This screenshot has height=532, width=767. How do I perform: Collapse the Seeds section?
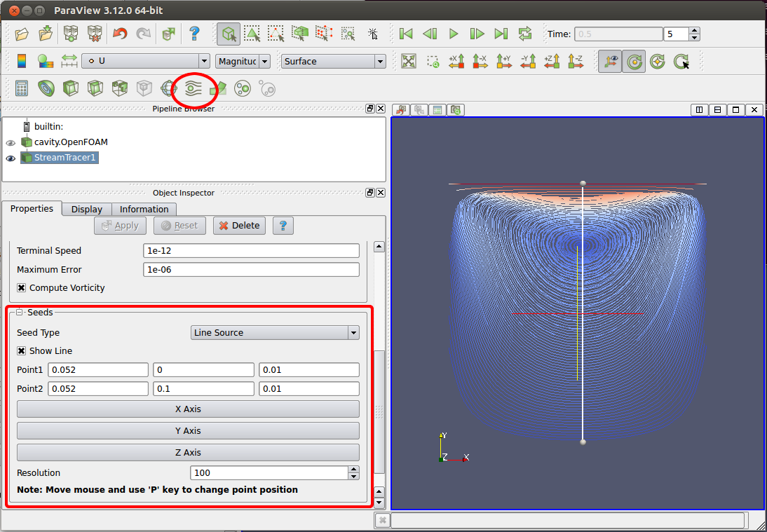(x=19, y=312)
